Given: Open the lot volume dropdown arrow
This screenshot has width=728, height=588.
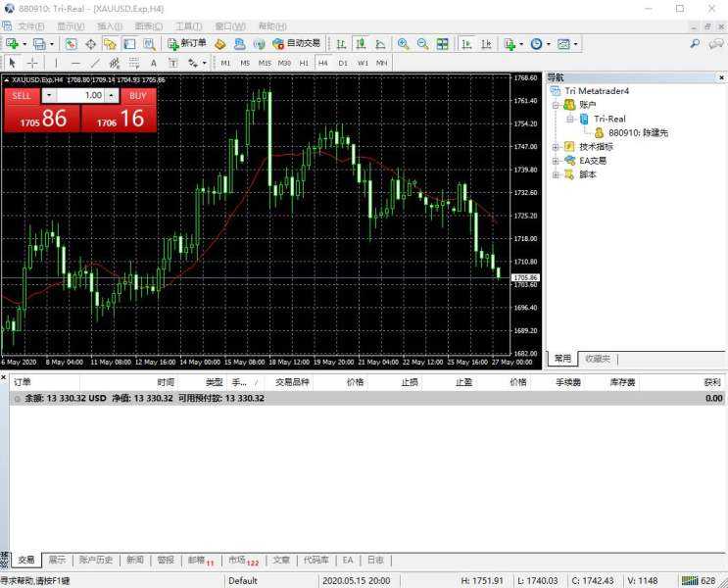Looking at the screenshot, I should pyautogui.click(x=112, y=95).
